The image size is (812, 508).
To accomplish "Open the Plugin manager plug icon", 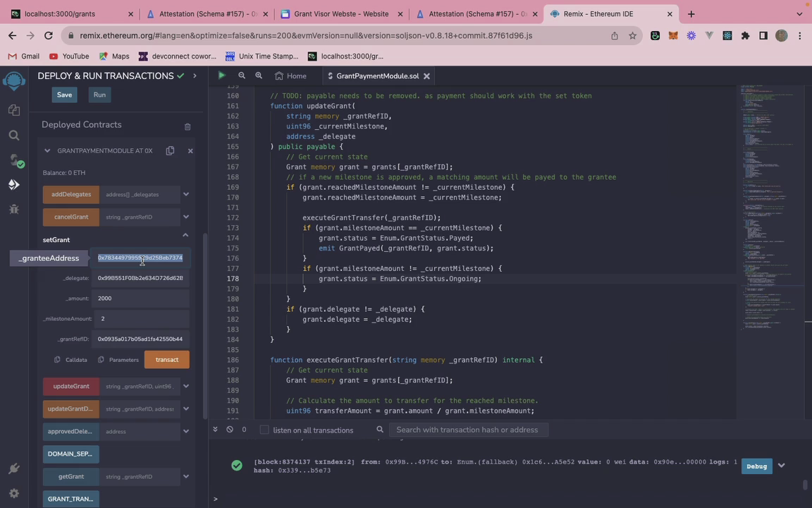I will click(x=14, y=468).
